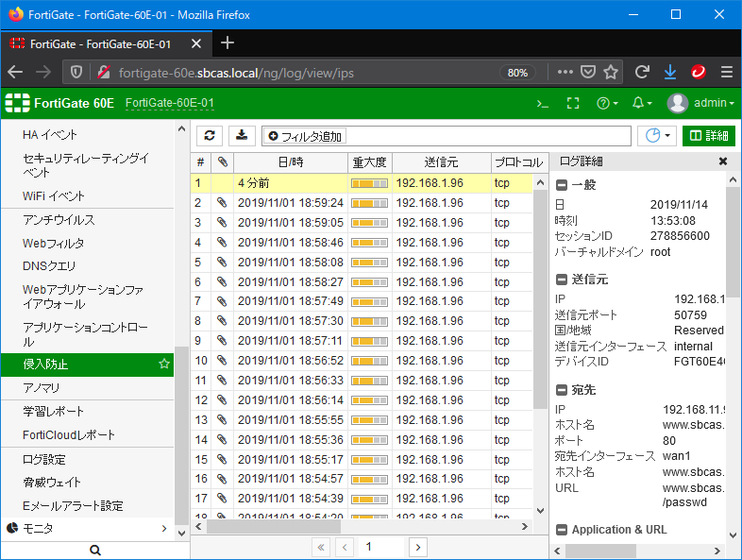
Task: Click the log table vertical scrollbar
Action: click(540, 299)
